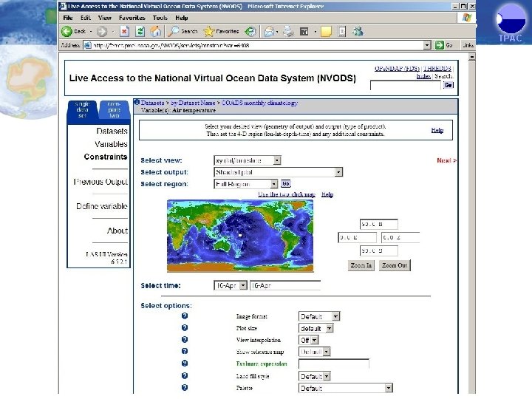
Task: Click the Mail envelope toolbar icon
Action: coord(269,32)
